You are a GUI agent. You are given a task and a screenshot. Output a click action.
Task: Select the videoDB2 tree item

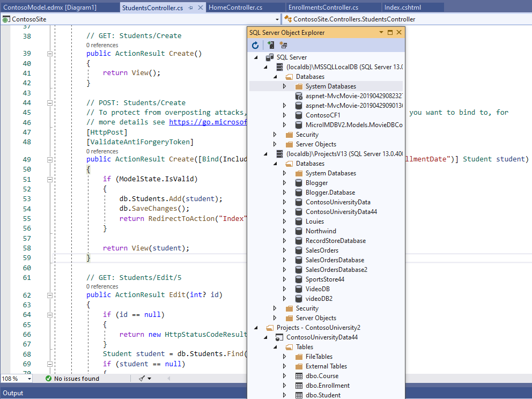319,299
